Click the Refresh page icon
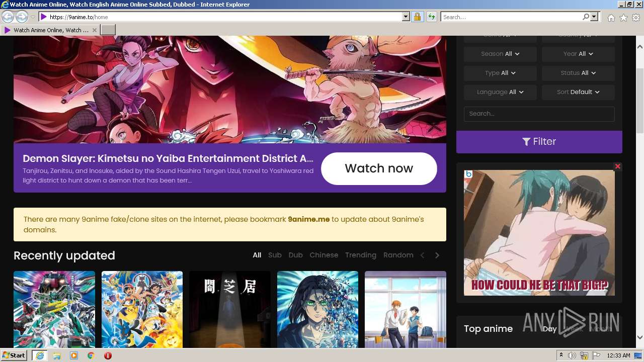 pos(431,17)
